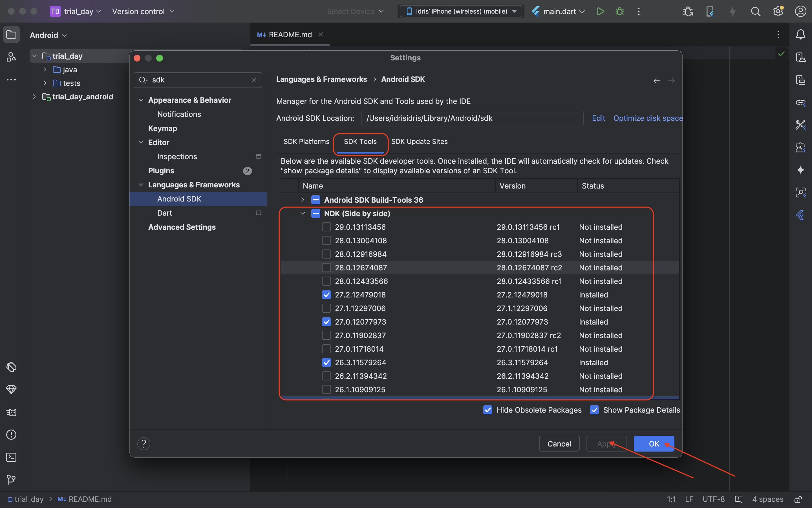
Task: Open the account profile icon
Action: click(x=801, y=11)
